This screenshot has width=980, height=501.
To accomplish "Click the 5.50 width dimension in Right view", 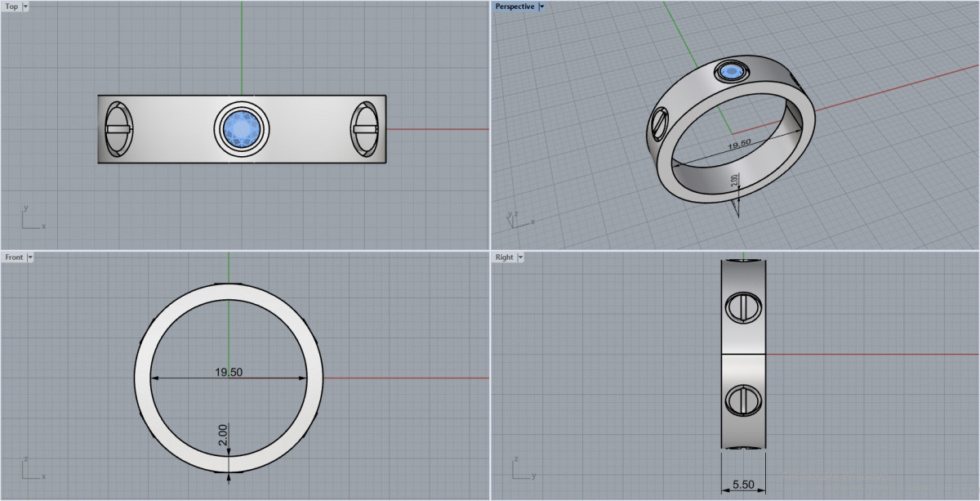I will [x=742, y=485].
